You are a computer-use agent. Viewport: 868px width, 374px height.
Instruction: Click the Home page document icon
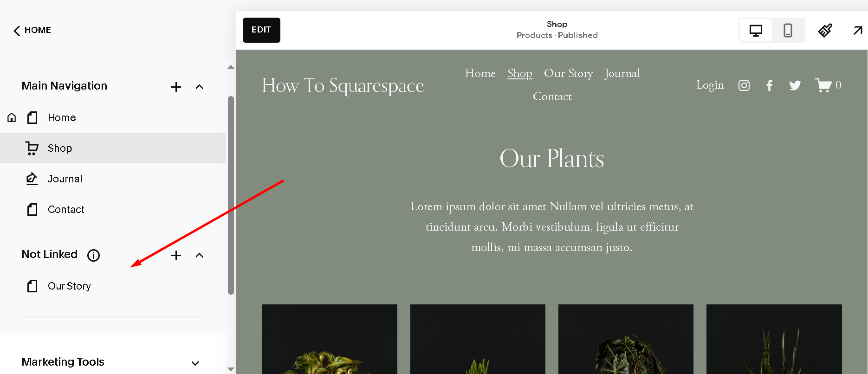point(32,117)
